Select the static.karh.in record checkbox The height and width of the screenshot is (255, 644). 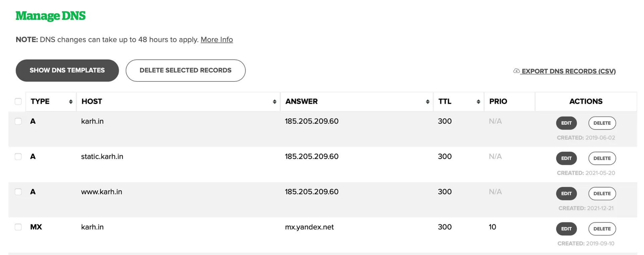point(18,156)
